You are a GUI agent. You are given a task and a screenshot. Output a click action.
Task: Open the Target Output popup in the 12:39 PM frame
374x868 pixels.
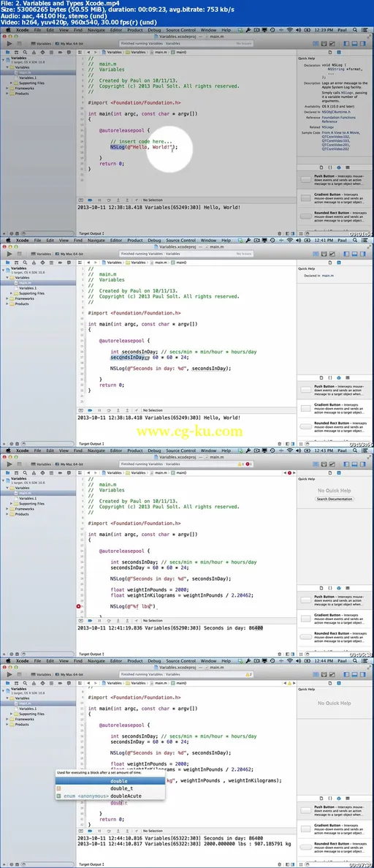pos(90,233)
